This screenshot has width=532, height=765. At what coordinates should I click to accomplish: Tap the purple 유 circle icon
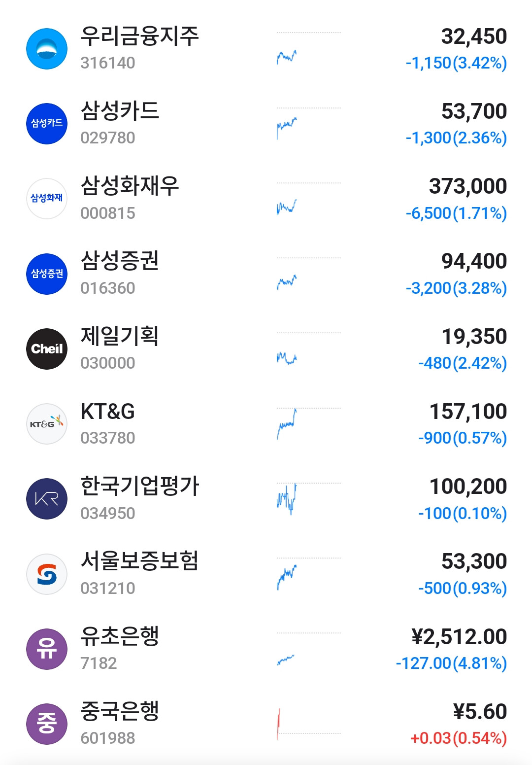47,649
